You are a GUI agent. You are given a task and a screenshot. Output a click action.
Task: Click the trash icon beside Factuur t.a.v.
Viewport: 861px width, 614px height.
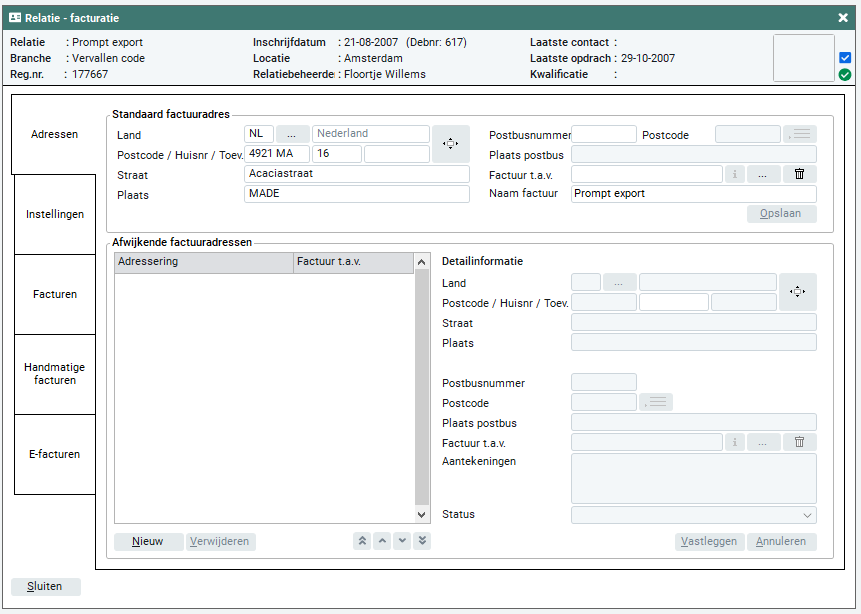(x=799, y=174)
